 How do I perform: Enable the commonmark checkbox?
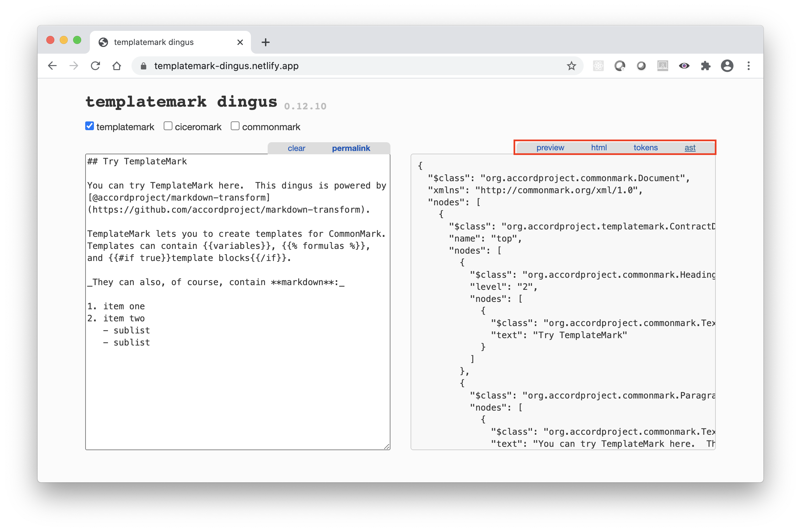click(x=235, y=126)
